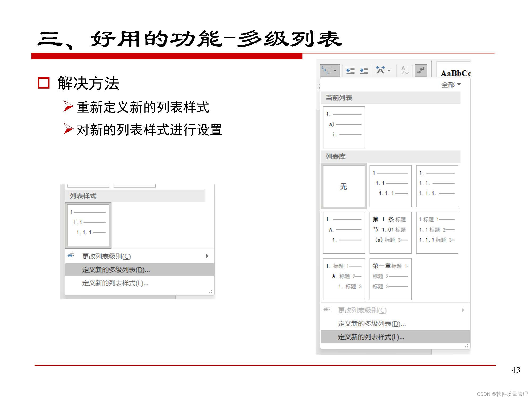This screenshot has height=399, width=532.
Task: Select the 1, 1.1, 1.1.1 list in list library
Action: coord(390,186)
